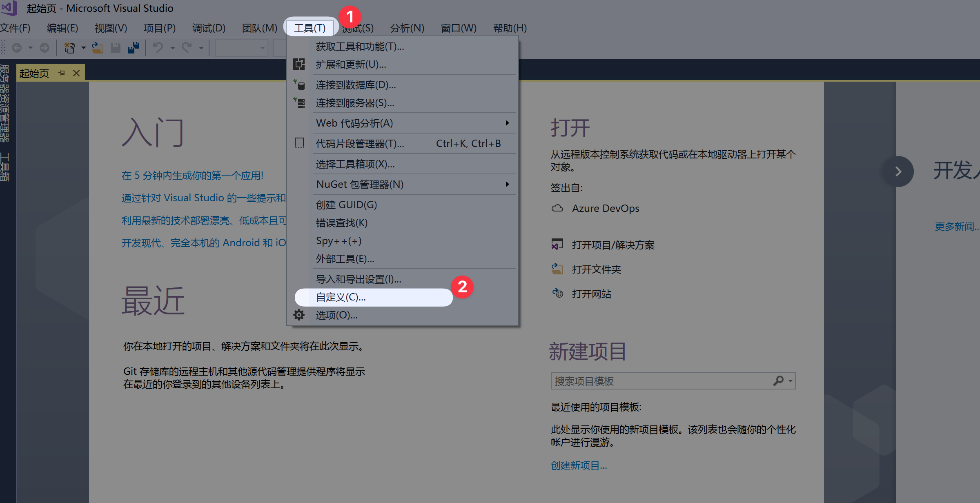Image resolution: width=980 pixels, height=503 pixels.
Task: Unpin the 起始页 tab
Action: point(62,73)
